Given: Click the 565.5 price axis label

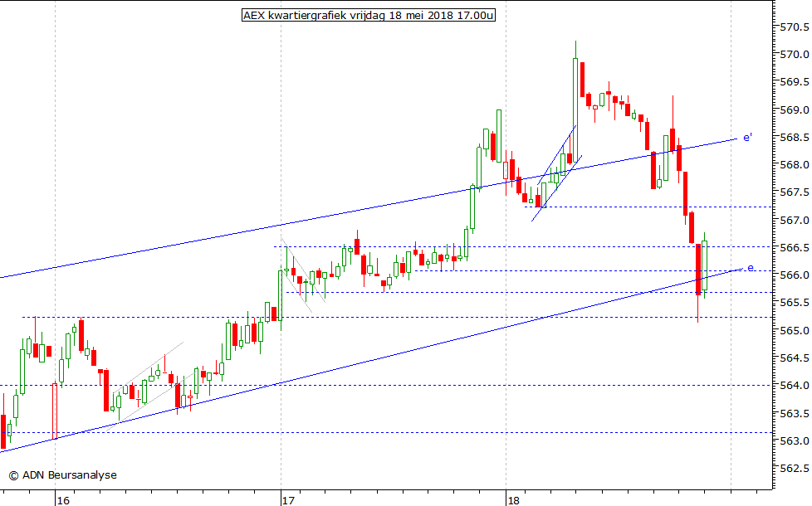Looking at the screenshot, I should pos(795,303).
